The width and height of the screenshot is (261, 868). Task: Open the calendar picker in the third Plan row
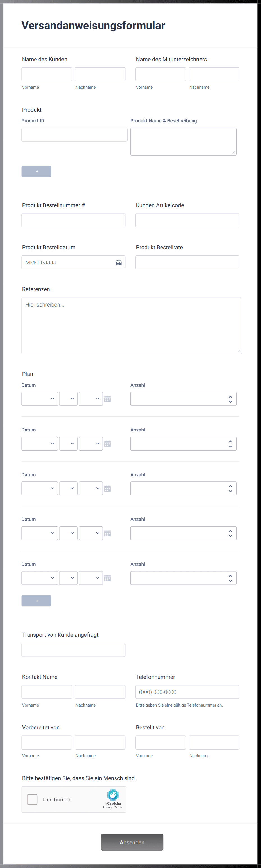click(x=107, y=488)
